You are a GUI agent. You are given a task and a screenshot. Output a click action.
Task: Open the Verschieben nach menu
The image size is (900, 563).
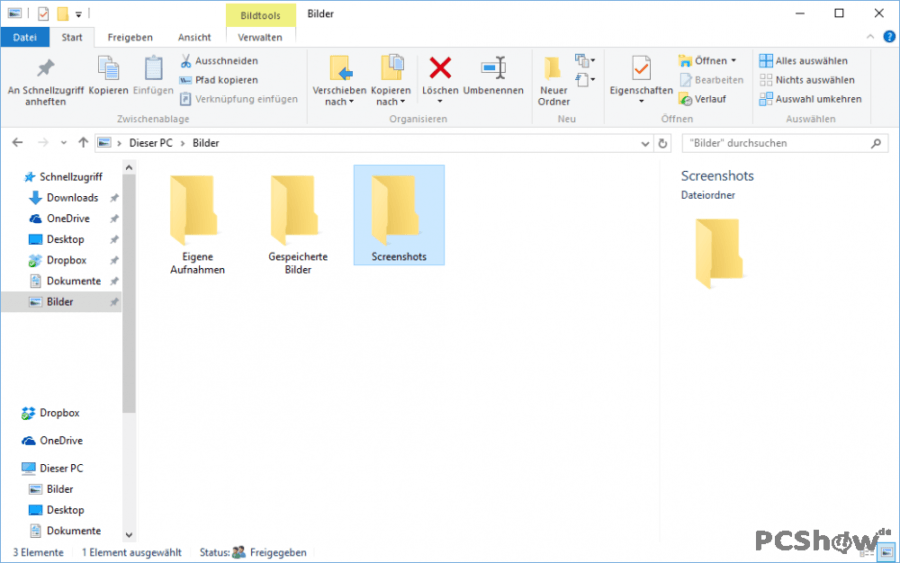(x=339, y=80)
